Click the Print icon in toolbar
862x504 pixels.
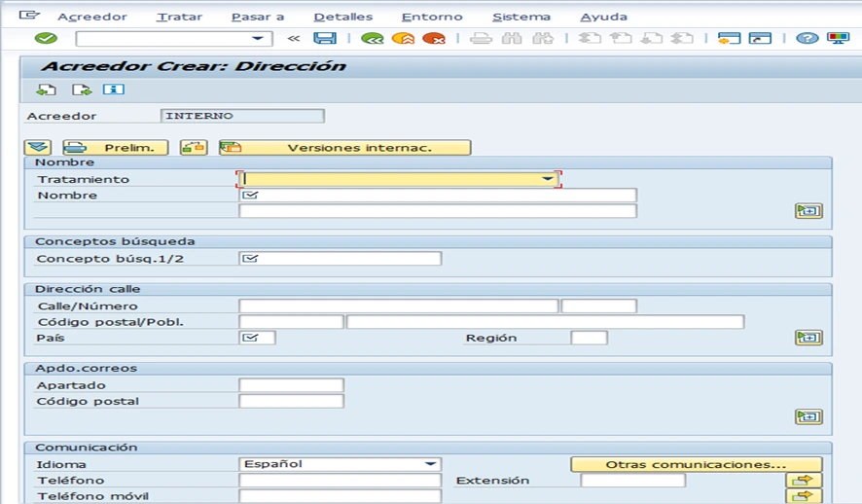pyautogui.click(x=481, y=39)
